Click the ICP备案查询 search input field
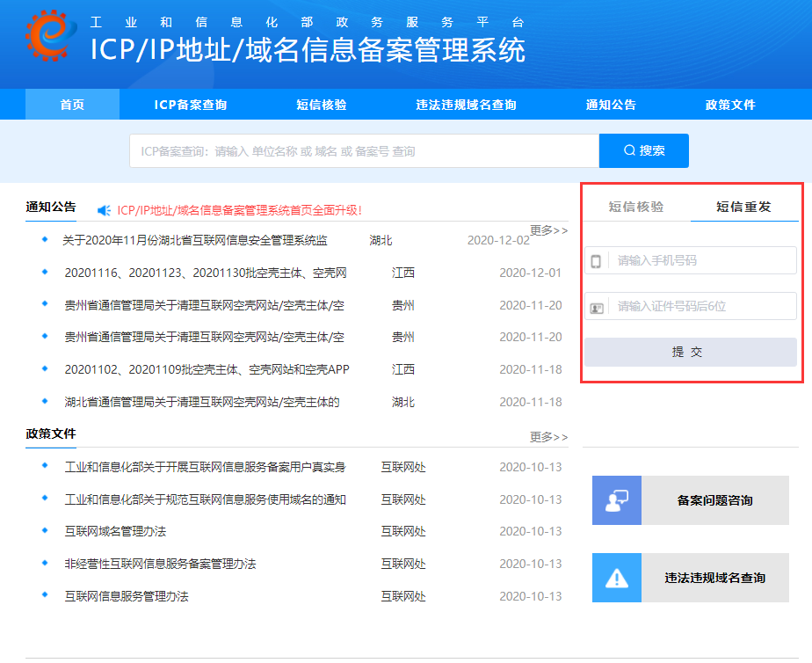Image resolution: width=812 pixels, height=663 pixels. (x=365, y=151)
